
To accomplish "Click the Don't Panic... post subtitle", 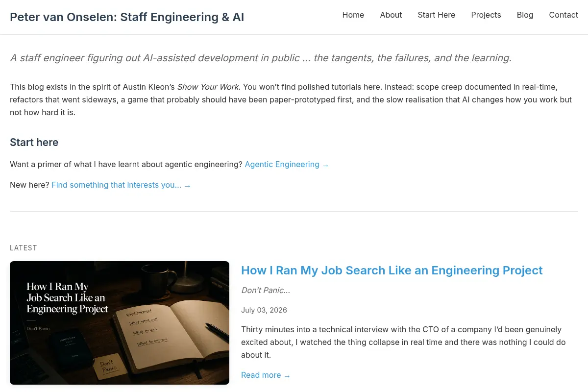I will [x=266, y=291].
